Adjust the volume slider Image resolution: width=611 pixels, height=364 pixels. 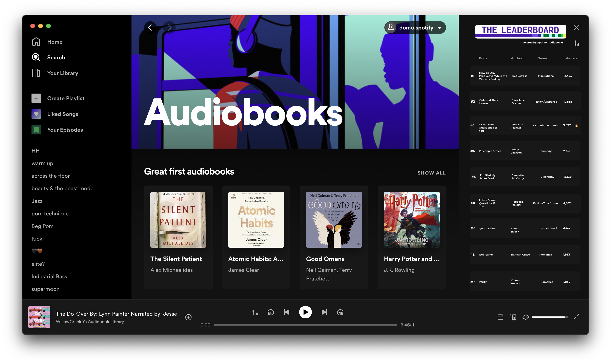[550, 317]
